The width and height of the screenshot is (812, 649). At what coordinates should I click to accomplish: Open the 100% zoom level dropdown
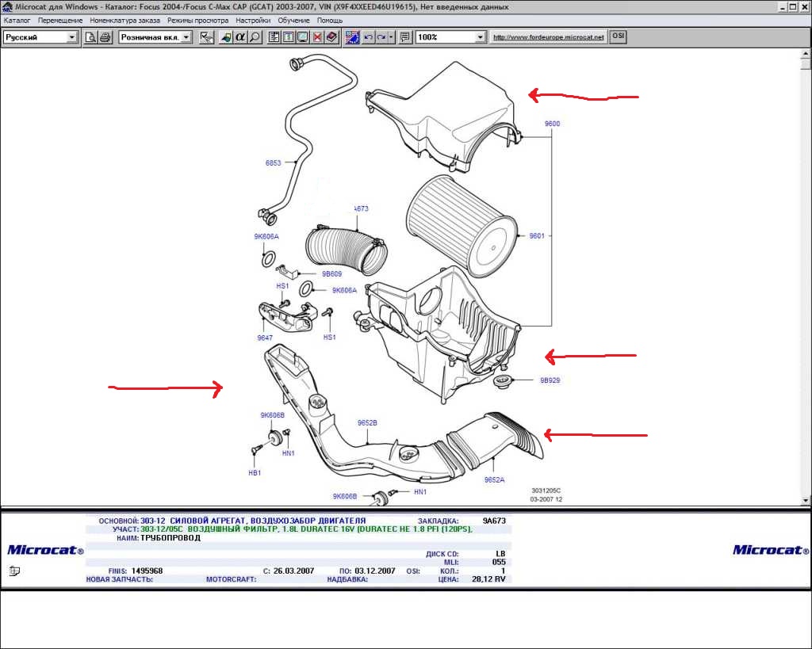tap(480, 37)
